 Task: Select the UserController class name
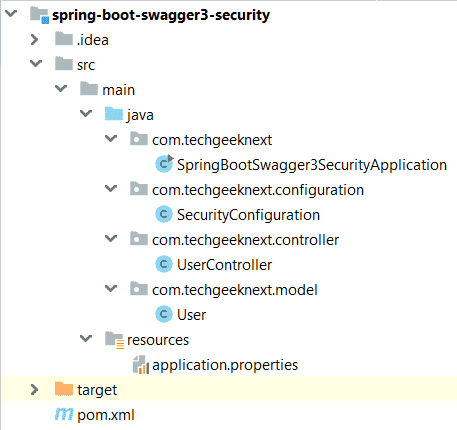click(x=224, y=265)
